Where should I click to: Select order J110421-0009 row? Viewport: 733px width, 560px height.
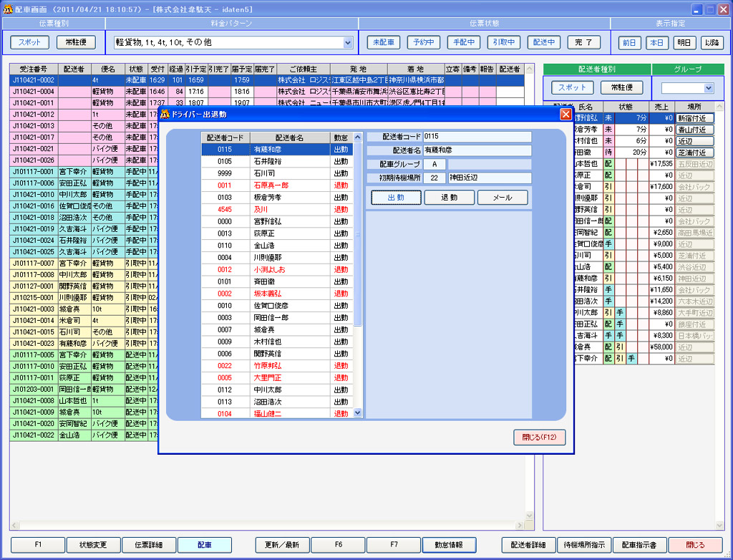click(x=84, y=412)
